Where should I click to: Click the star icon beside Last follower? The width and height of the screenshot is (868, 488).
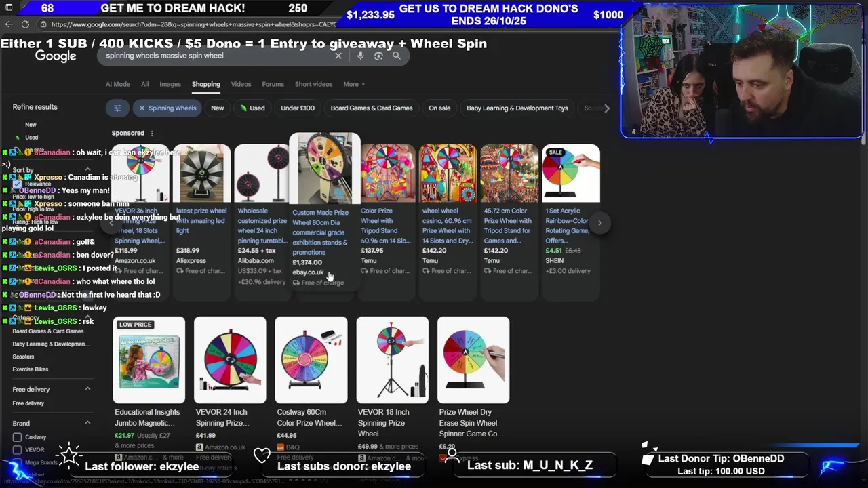point(69,455)
